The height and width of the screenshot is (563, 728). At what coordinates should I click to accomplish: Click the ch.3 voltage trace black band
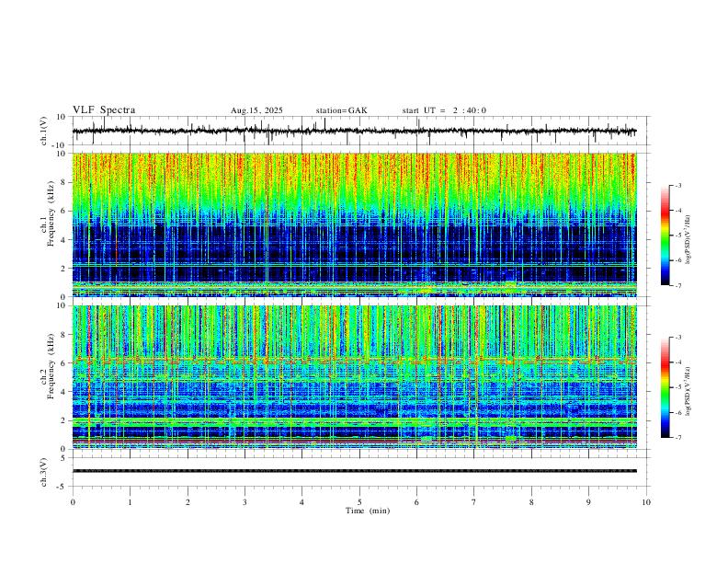(354, 471)
